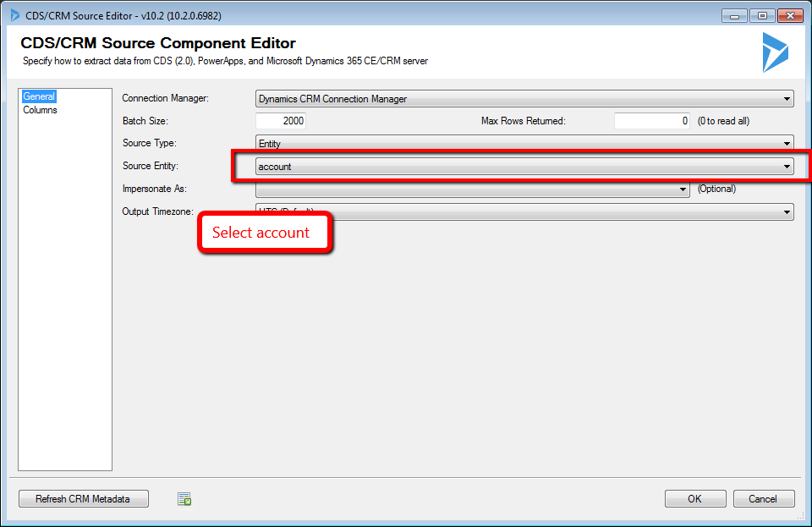Click the Batch Size input field

click(281, 121)
